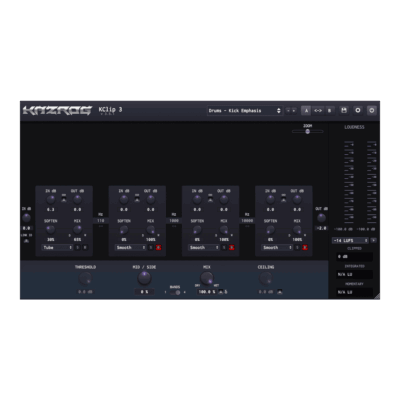
Task: Click the icon next to the Ceiling value
Action: 280,292
